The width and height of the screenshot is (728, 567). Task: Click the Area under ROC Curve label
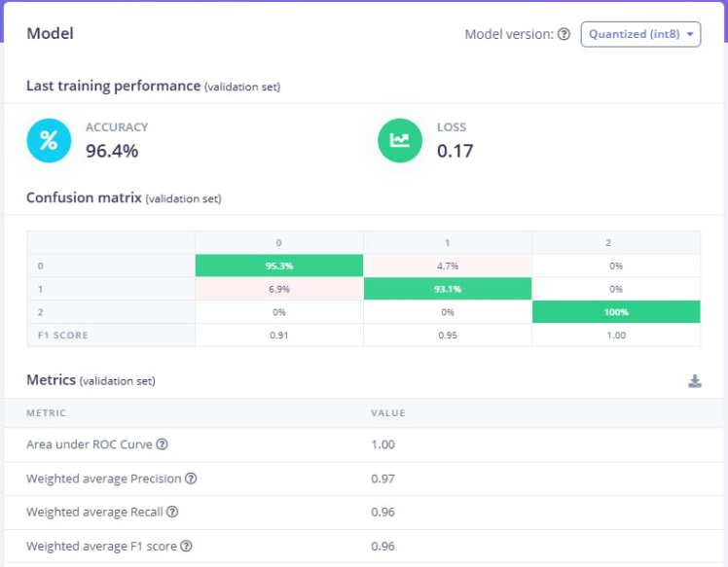(x=91, y=444)
